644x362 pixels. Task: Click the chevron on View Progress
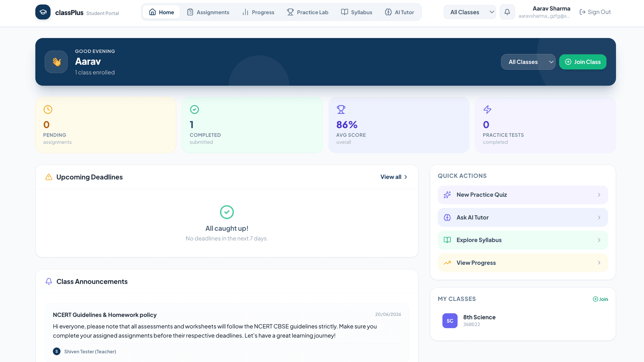pos(599,263)
